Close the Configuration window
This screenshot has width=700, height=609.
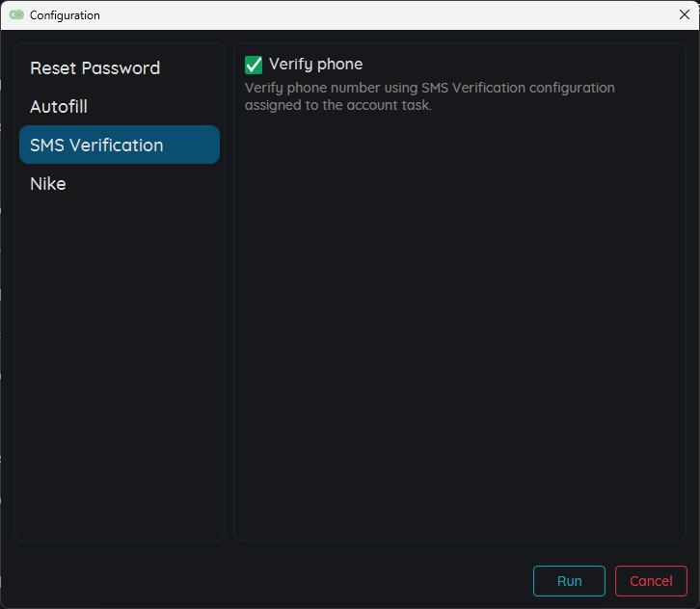point(684,14)
